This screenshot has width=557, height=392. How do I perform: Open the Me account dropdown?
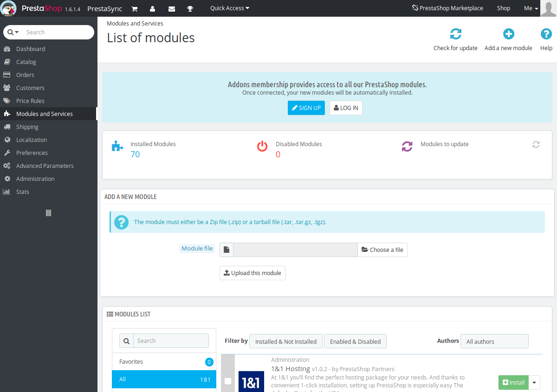tap(531, 8)
